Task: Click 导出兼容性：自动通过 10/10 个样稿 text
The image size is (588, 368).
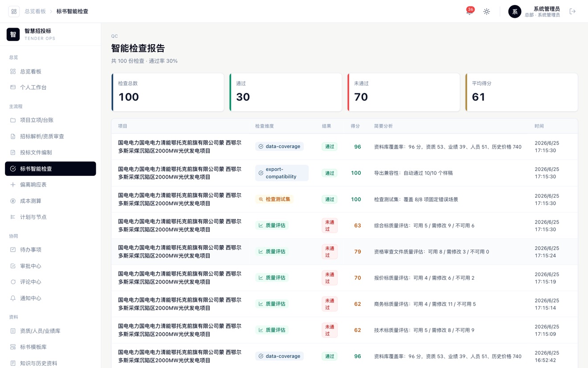Action: 413,173
